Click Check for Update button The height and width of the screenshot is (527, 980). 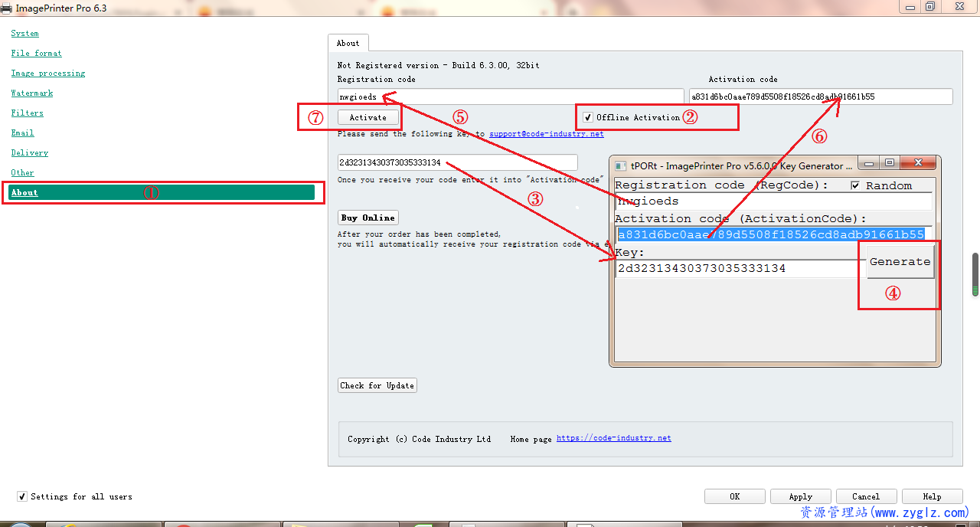click(377, 385)
